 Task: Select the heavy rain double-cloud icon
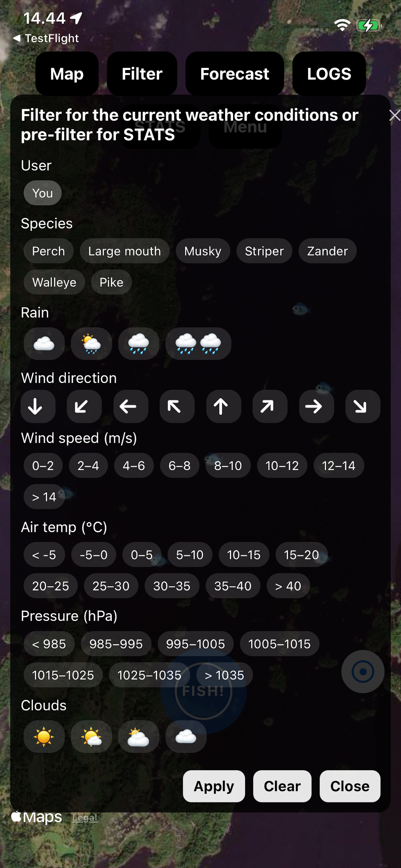pyautogui.click(x=198, y=344)
